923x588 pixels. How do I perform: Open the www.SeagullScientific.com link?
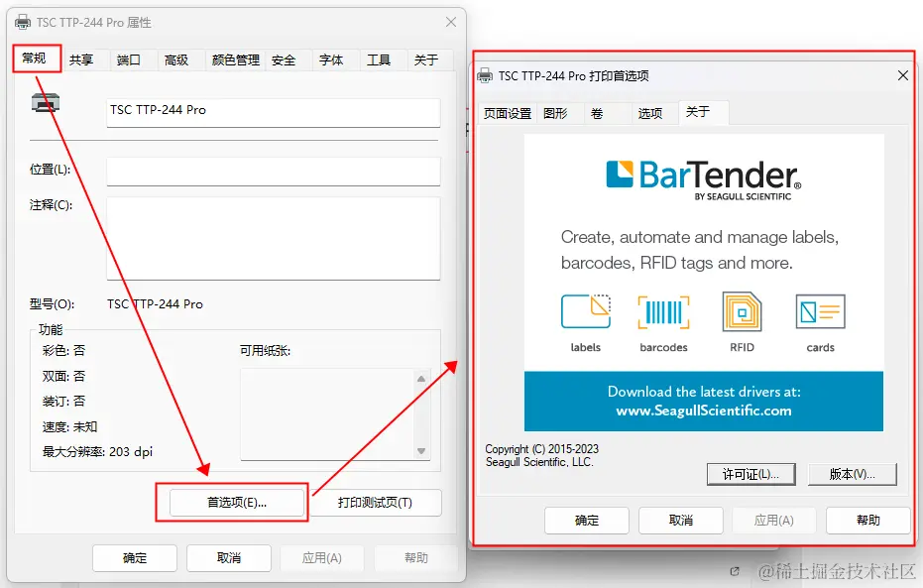pos(704,411)
